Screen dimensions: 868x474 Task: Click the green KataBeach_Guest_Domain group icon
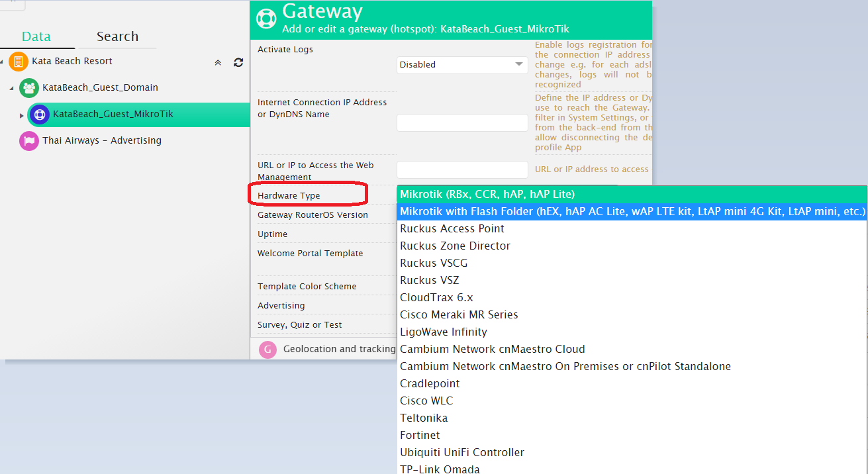(x=29, y=87)
